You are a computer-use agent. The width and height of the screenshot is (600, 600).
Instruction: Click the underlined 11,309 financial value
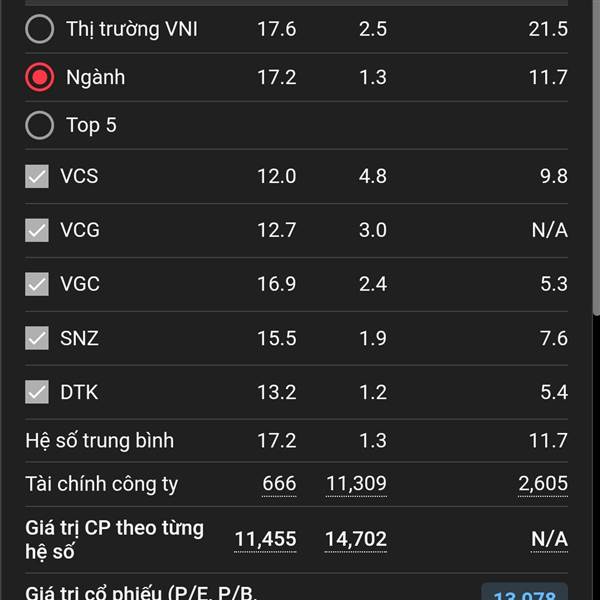(x=356, y=484)
